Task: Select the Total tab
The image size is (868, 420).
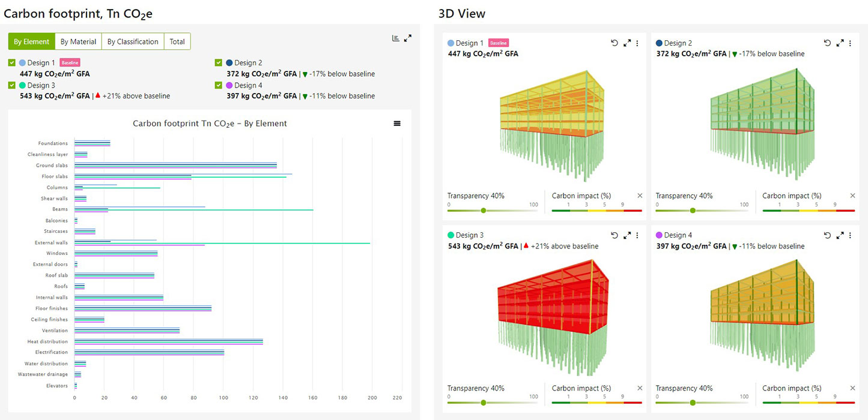Action: (177, 41)
